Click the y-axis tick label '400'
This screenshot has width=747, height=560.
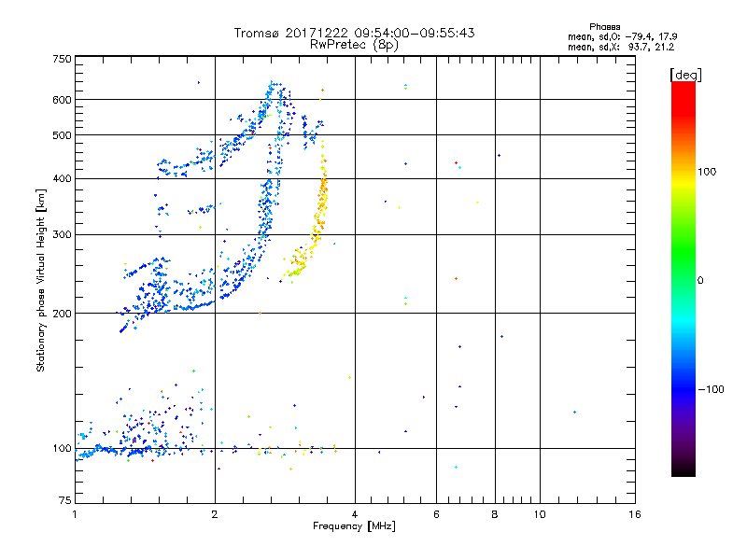(62, 178)
